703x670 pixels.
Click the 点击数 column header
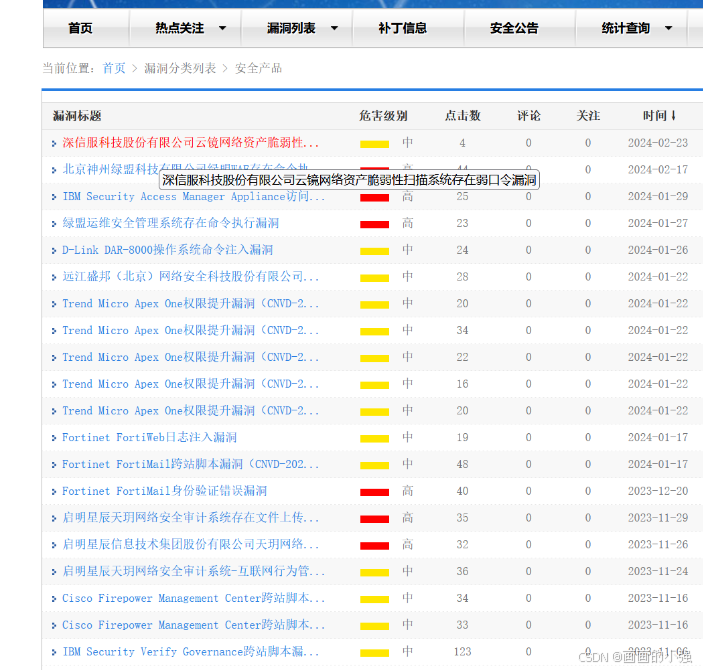462,116
